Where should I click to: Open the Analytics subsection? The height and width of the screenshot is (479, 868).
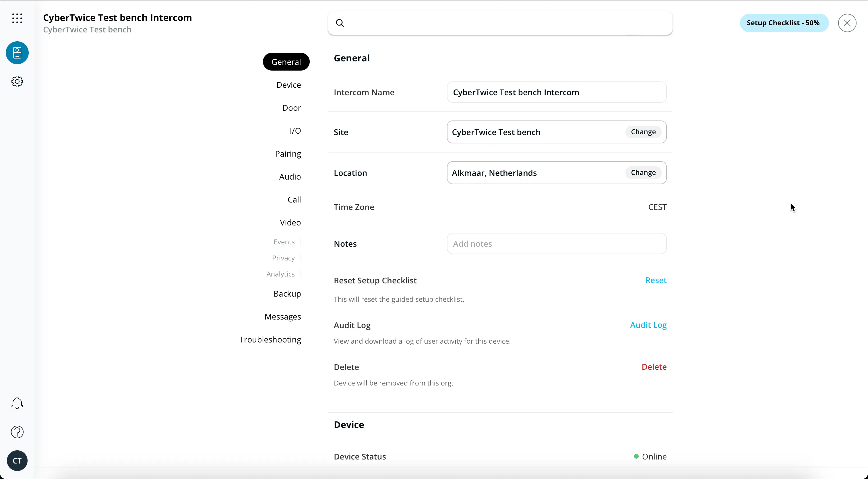click(x=280, y=274)
